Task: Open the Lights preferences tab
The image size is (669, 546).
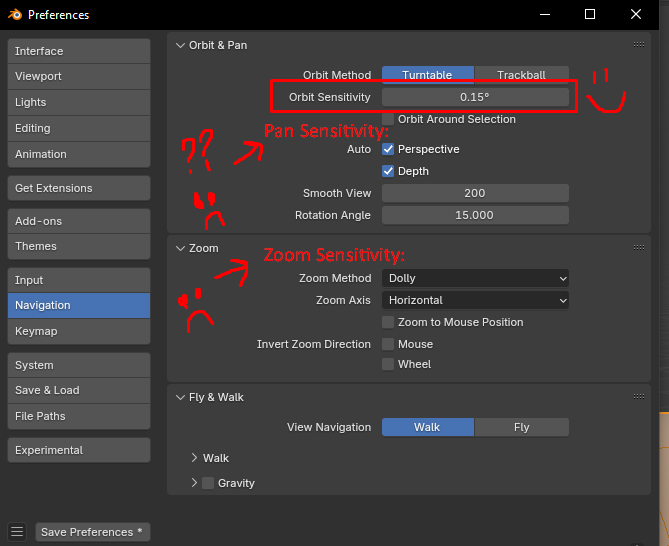Action: pos(79,102)
